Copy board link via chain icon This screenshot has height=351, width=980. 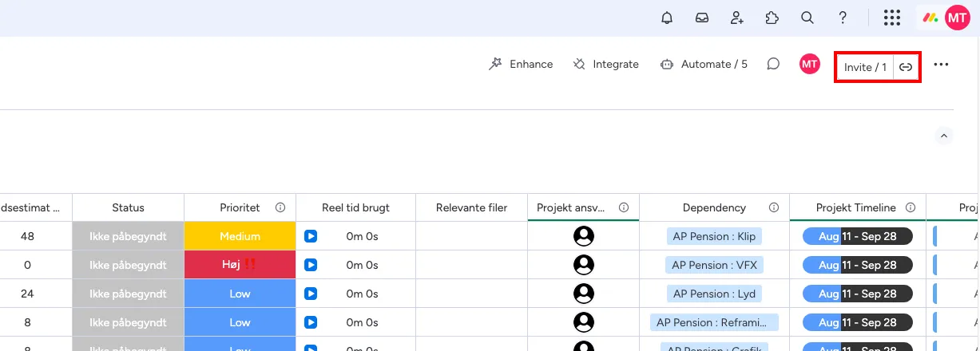pos(906,67)
